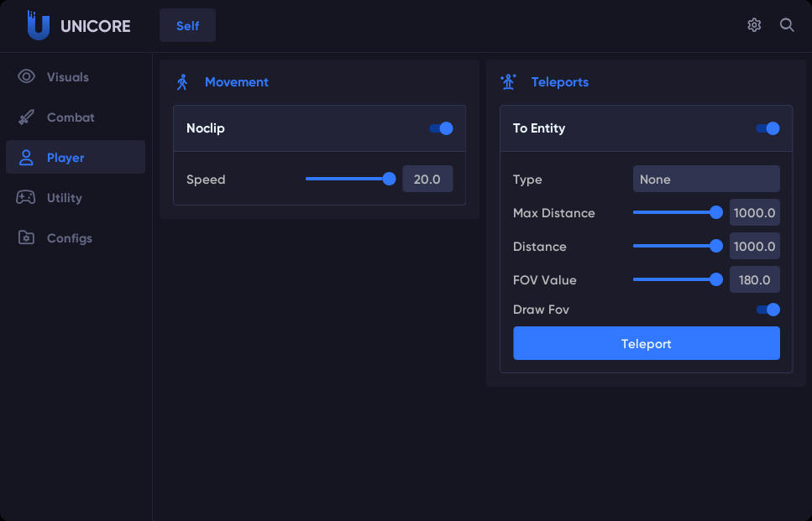Click the search magnifier icon

[x=786, y=25]
